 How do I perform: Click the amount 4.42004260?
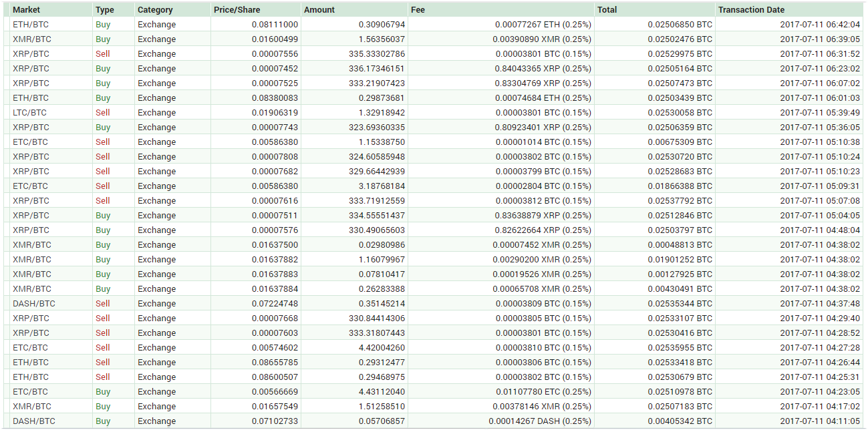click(381, 348)
